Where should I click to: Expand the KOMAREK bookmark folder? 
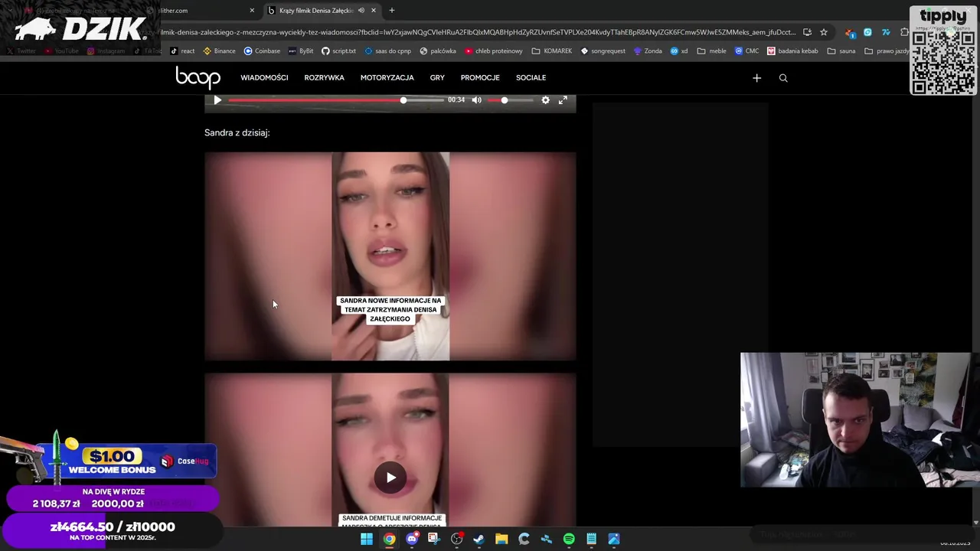coord(552,51)
